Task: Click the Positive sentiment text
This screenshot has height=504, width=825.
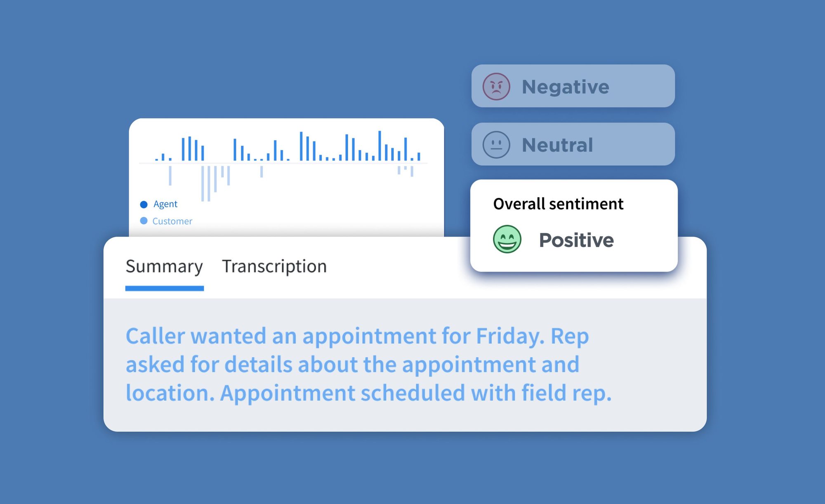Action: pos(576,240)
